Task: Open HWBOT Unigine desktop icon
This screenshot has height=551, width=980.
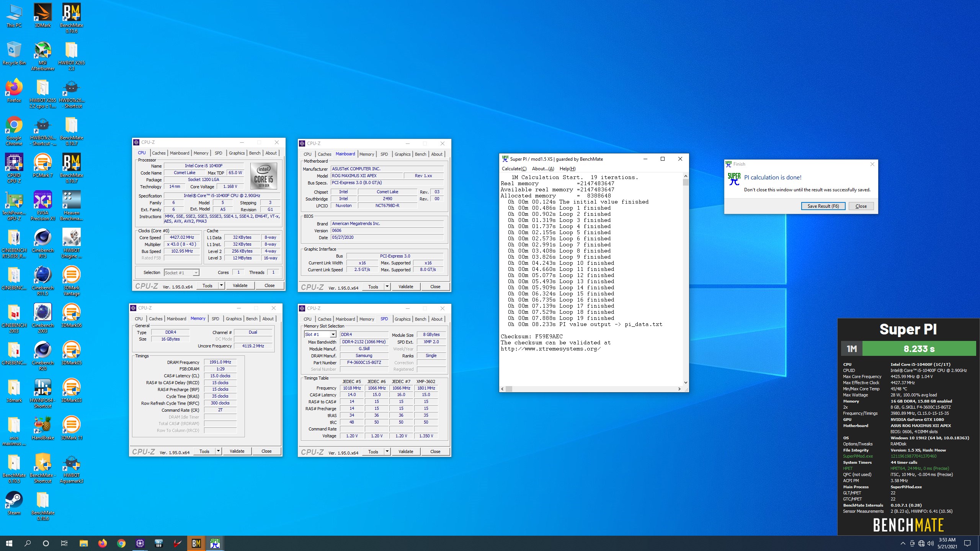Action: [71, 243]
